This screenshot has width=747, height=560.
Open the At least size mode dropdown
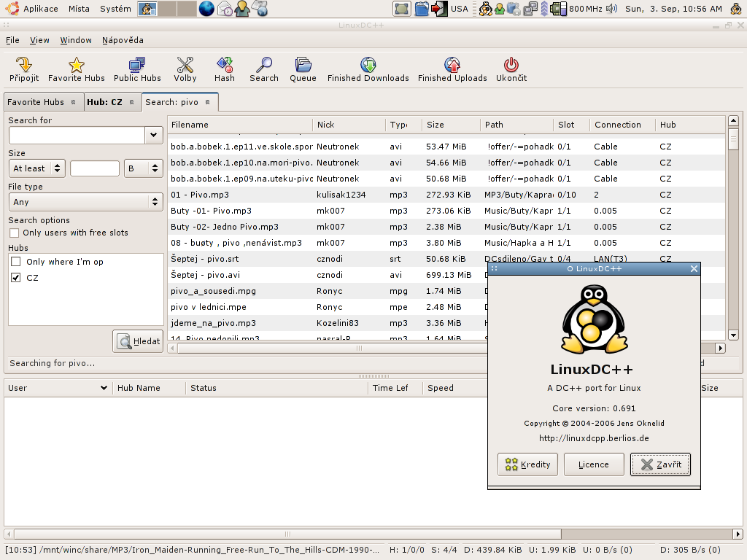[x=36, y=168]
